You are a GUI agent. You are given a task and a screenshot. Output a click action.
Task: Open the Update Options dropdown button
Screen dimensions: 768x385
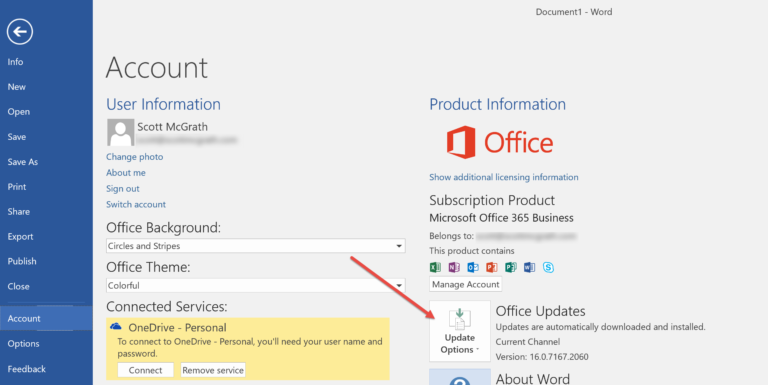(x=460, y=331)
